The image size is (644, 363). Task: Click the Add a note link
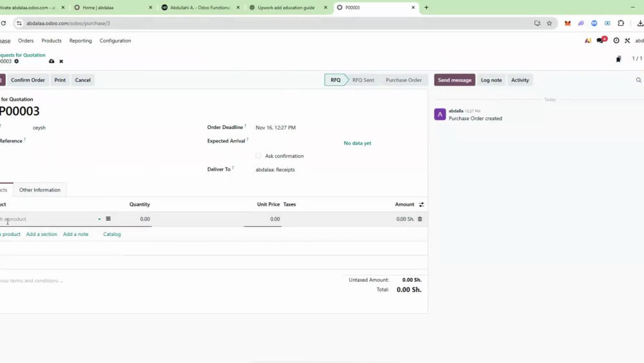pos(75,234)
